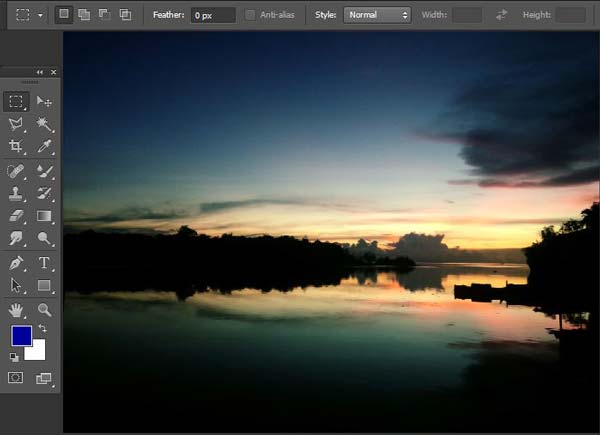Open the Style dropdown set to Normal
Viewport: 600px width, 435px height.
(x=377, y=15)
